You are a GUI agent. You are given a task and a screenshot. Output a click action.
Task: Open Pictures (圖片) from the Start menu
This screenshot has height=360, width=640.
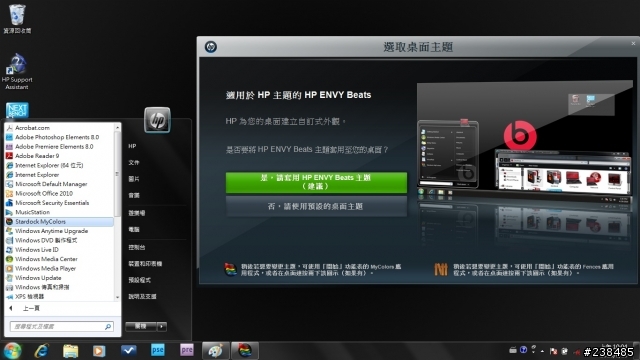(x=134, y=179)
